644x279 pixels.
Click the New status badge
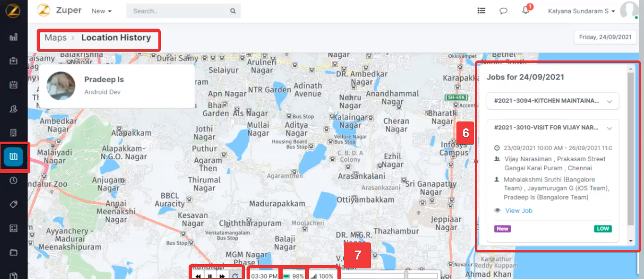tap(502, 229)
